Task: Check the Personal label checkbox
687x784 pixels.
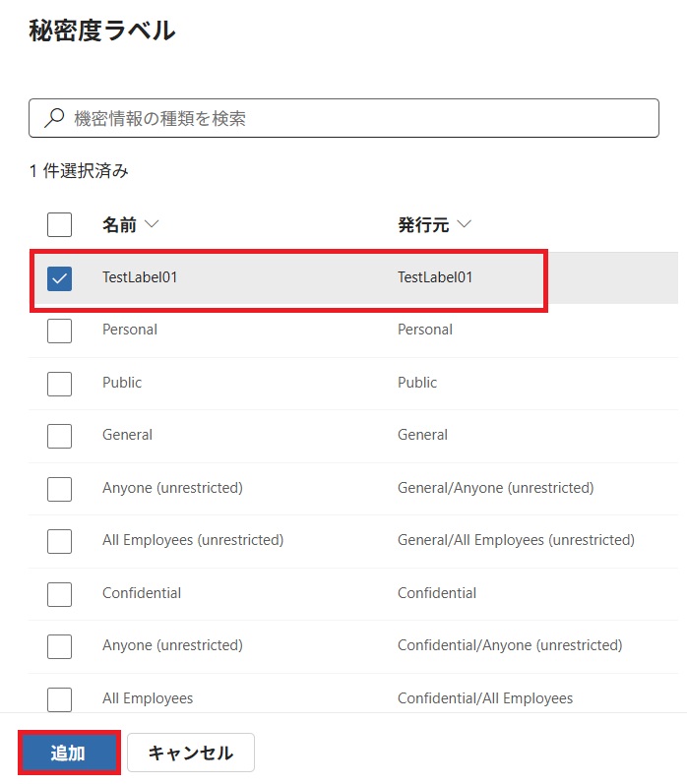Action: tap(60, 331)
